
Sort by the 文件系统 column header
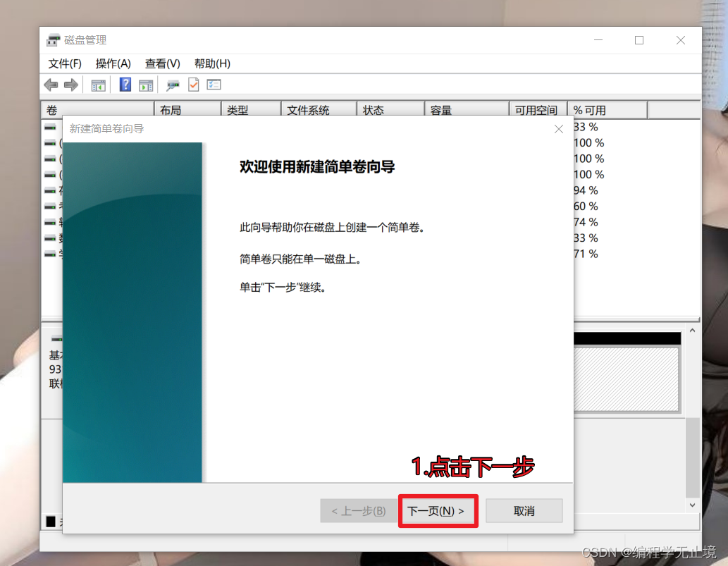[319, 110]
